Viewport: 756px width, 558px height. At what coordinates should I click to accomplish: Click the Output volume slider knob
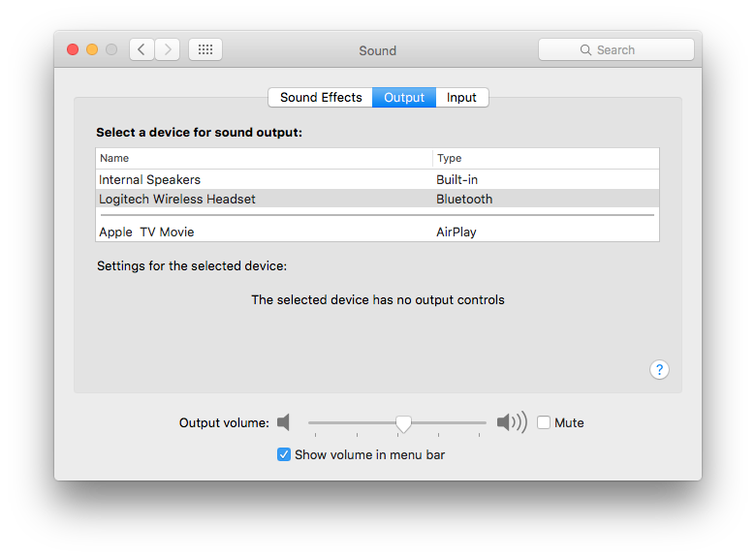click(403, 422)
